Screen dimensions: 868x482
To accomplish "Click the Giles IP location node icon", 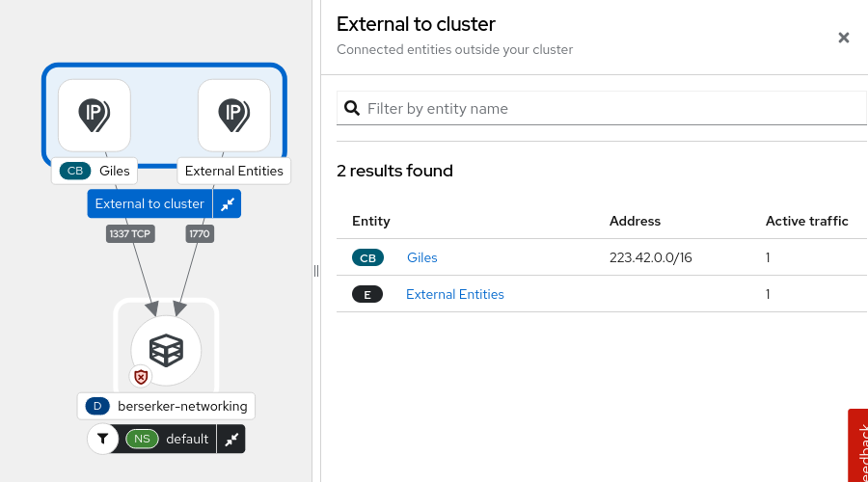I will 94,115.
